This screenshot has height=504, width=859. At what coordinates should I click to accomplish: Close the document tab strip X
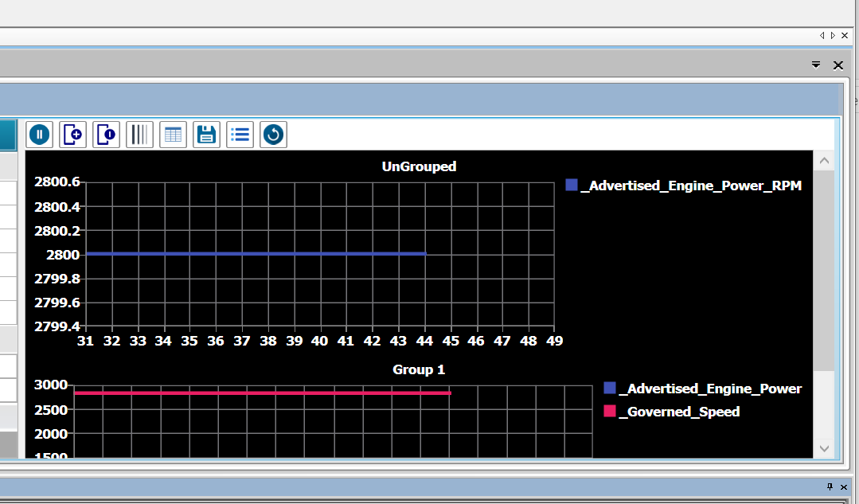[x=845, y=36]
